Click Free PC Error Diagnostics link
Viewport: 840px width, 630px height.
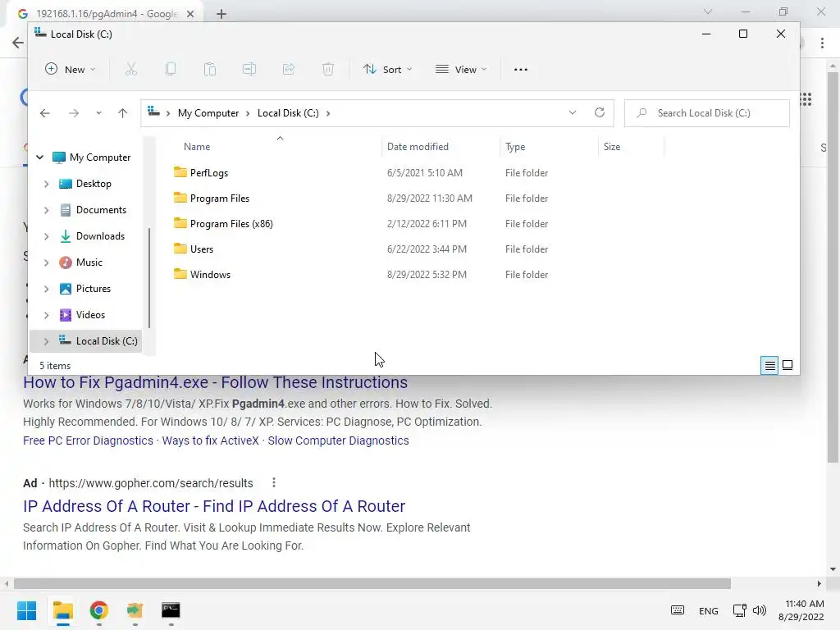[x=88, y=441]
